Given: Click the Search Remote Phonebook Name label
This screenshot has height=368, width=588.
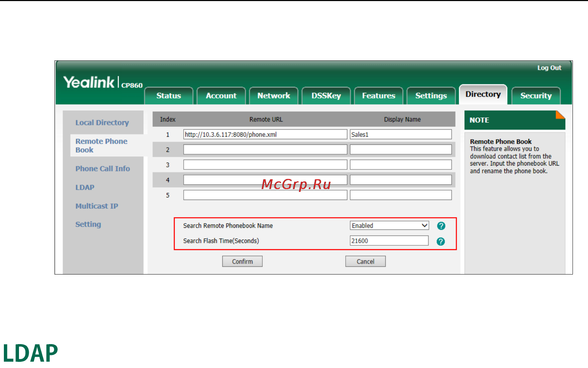Looking at the screenshot, I should coord(228,226).
